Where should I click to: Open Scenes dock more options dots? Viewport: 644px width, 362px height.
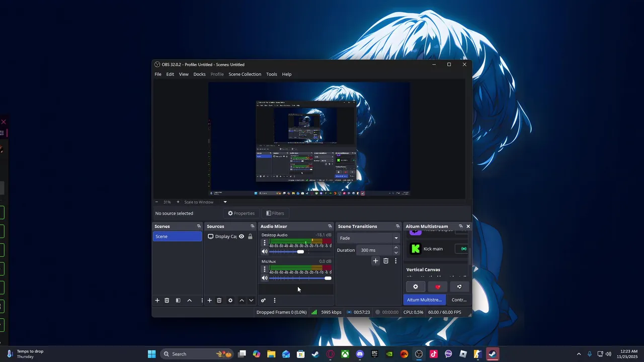click(202, 300)
